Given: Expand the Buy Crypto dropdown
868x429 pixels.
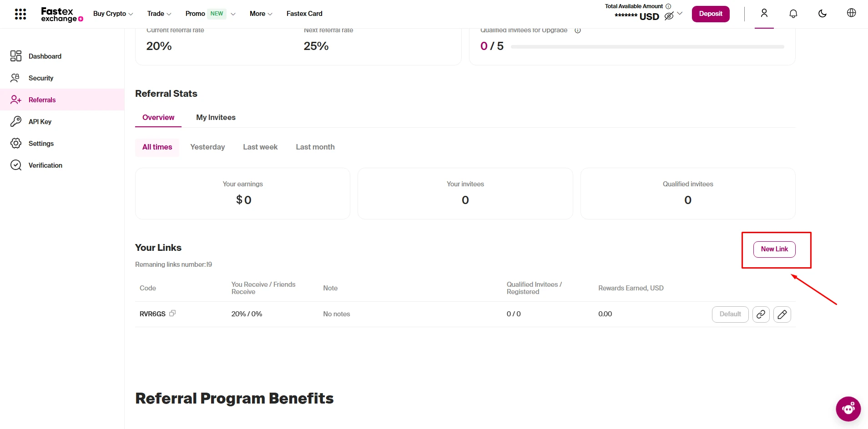Looking at the screenshot, I should (x=113, y=14).
